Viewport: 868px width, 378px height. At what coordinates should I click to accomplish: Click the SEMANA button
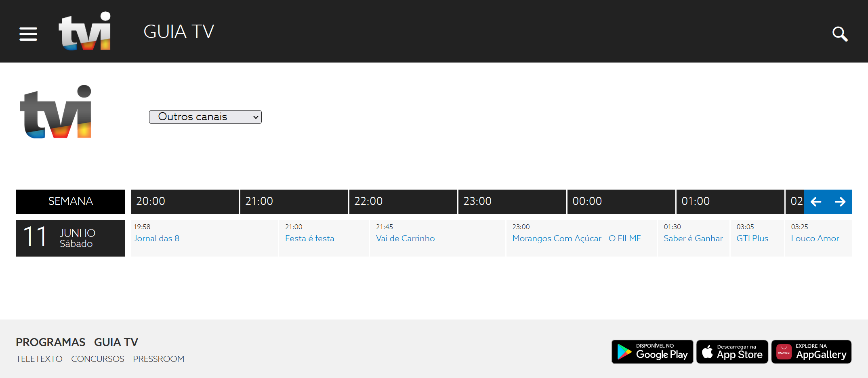pos(71,201)
